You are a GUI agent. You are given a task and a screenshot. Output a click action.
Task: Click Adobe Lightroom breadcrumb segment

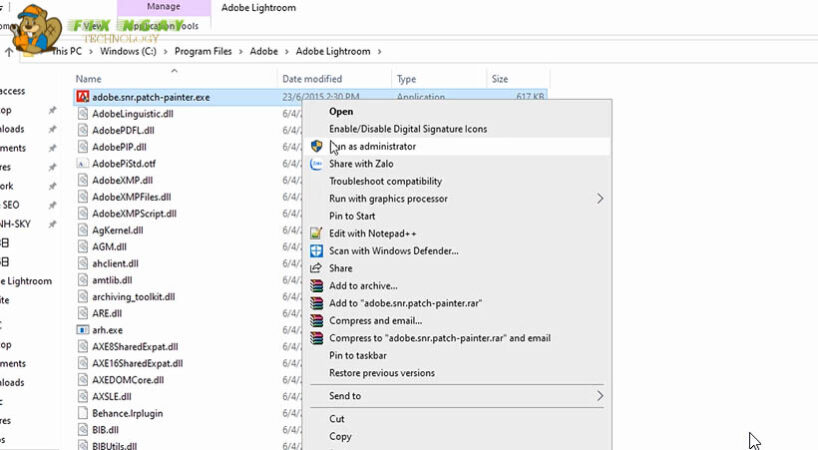(x=333, y=51)
